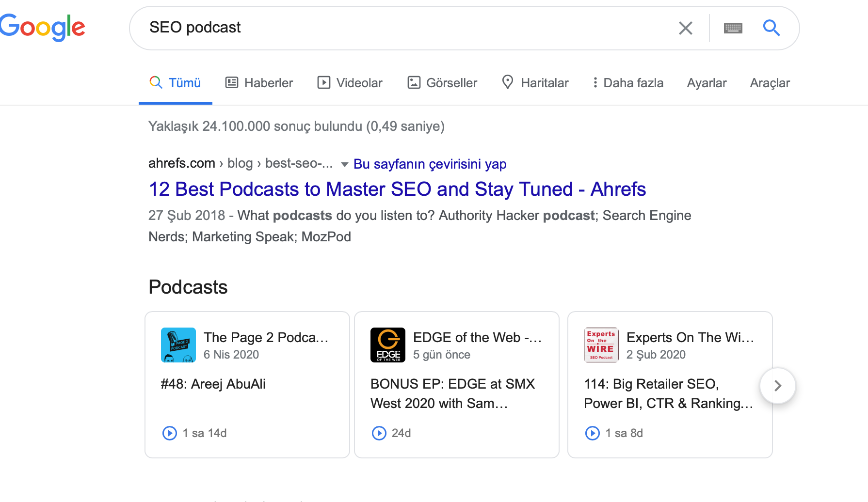Click the Yaklaşık 24.100.000 sonuç result count
This screenshot has width=868, height=502.
click(296, 126)
